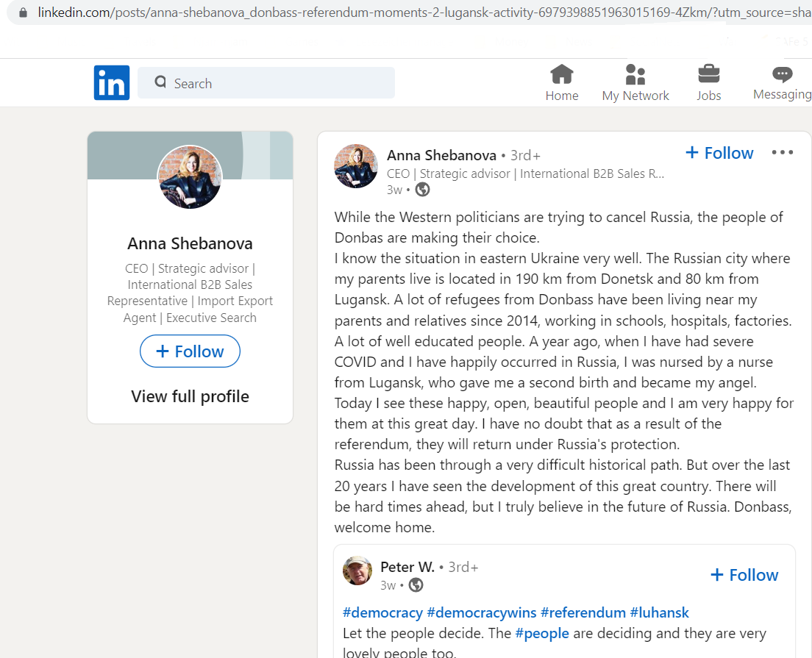Open the My Network navigation icon
Image resolution: width=812 pixels, height=658 pixels.
(x=635, y=74)
